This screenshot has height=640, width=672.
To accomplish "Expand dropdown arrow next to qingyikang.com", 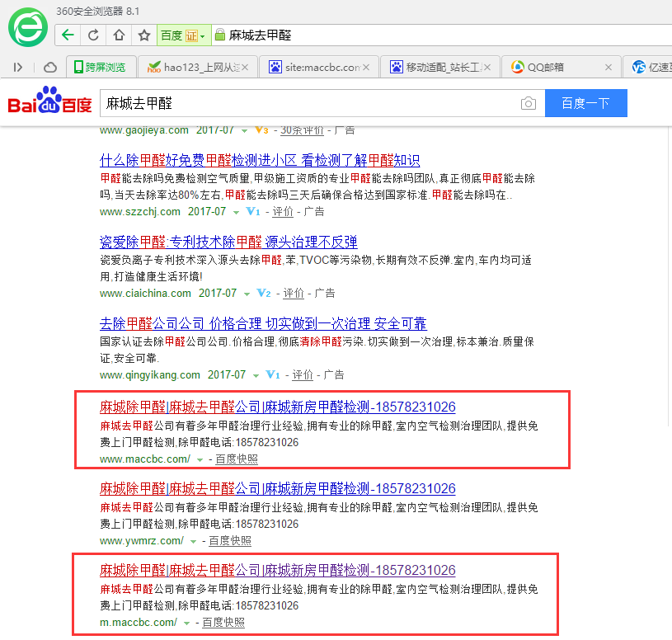I will pos(256,375).
